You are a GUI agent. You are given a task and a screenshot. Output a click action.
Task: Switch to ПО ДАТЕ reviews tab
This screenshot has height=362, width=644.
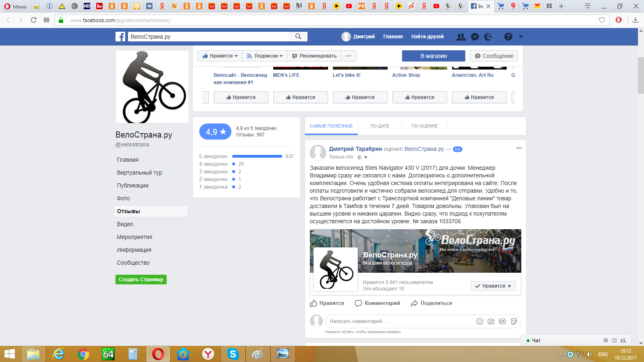tap(380, 126)
